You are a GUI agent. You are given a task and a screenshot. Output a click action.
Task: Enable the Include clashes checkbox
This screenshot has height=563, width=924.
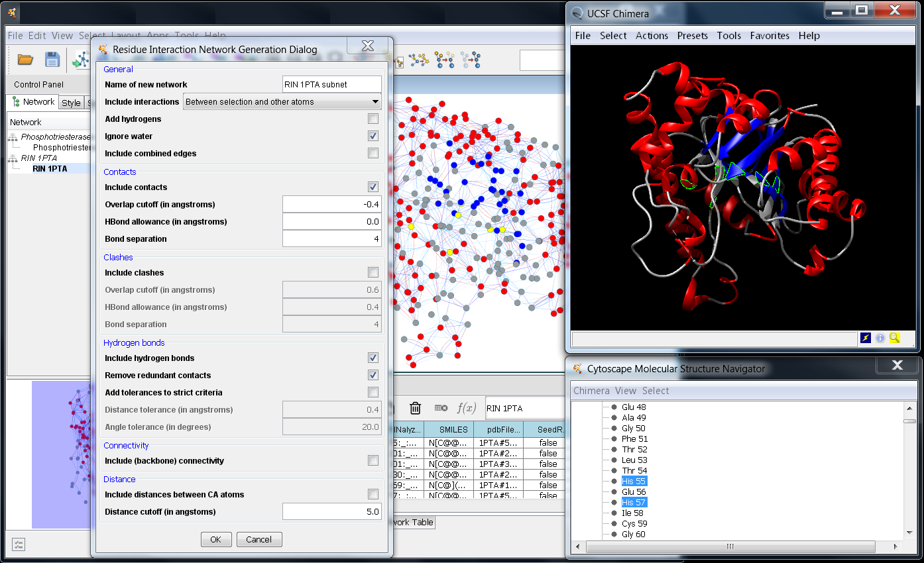point(373,273)
